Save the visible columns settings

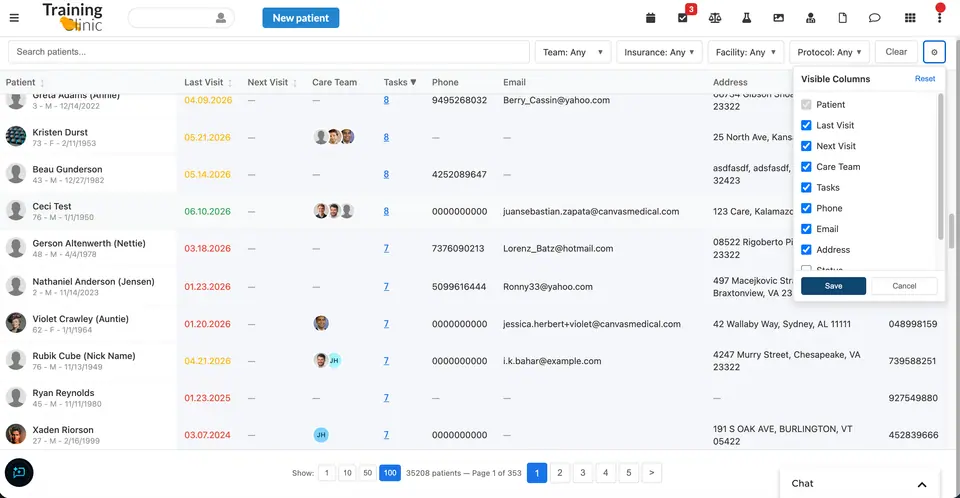pyautogui.click(x=833, y=286)
